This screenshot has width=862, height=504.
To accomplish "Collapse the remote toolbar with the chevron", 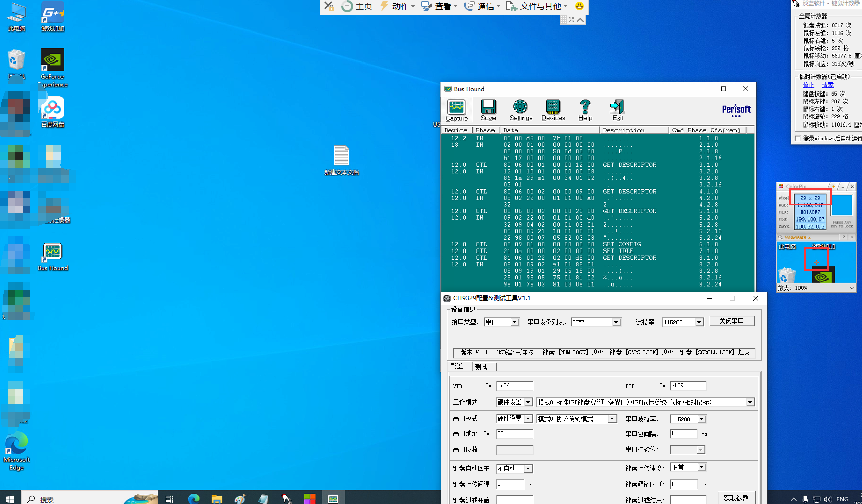I will tap(580, 20).
